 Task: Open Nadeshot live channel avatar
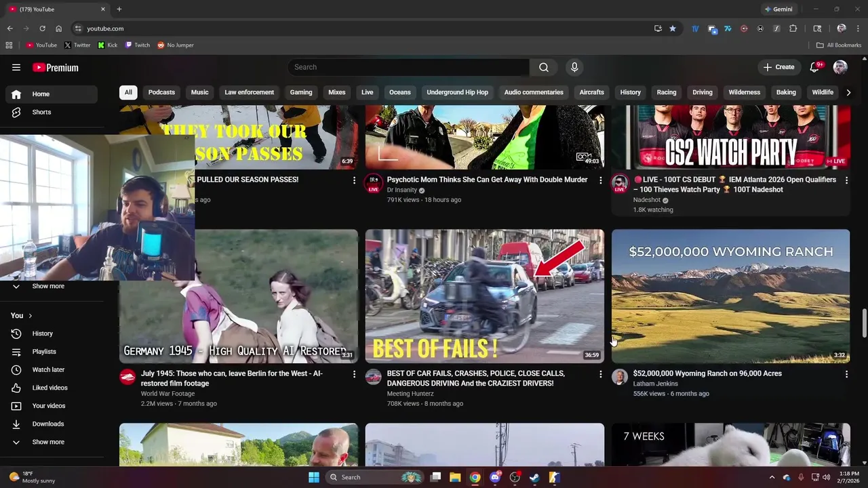coord(620,183)
